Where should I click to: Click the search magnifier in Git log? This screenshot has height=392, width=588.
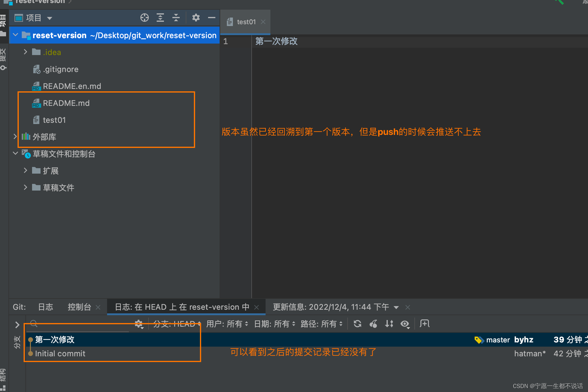pyautogui.click(x=34, y=324)
